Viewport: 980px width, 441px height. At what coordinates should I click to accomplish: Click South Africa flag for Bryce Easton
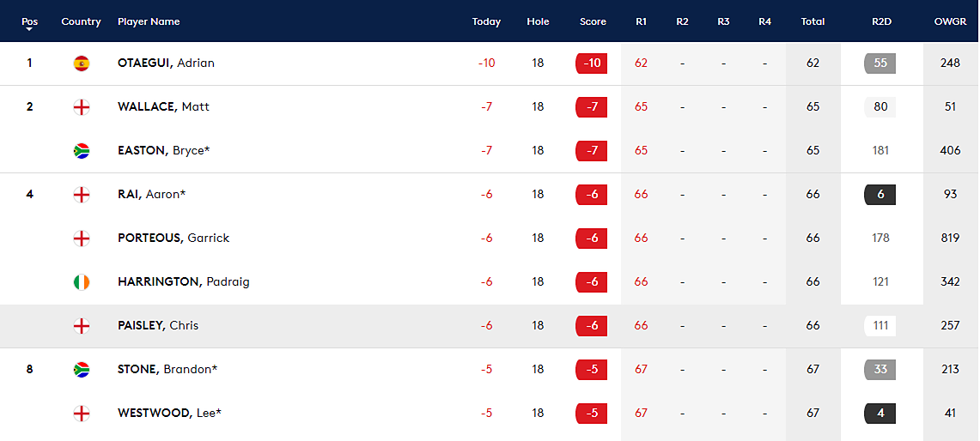tap(82, 150)
